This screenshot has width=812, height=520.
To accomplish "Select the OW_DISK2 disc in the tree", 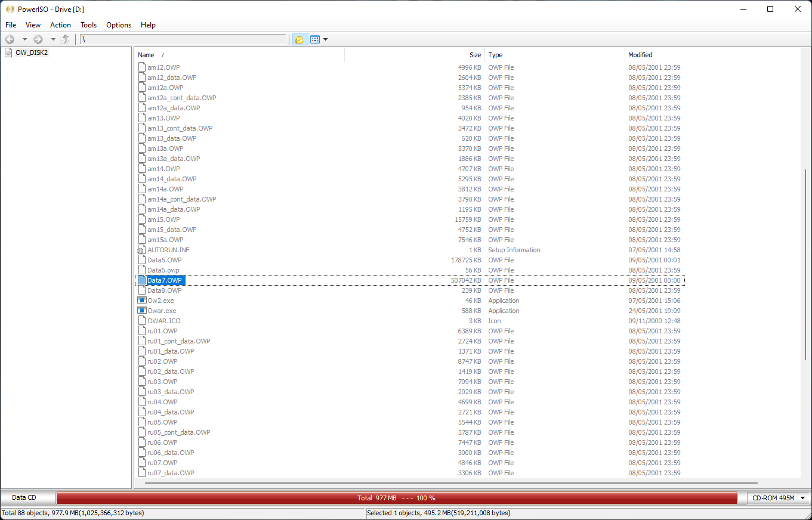I will click(32, 52).
